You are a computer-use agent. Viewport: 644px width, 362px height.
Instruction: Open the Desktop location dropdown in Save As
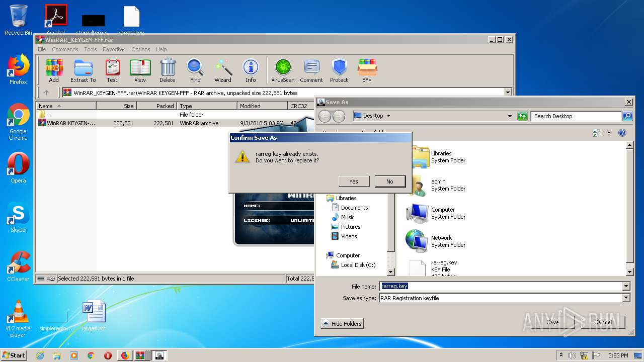510,116
